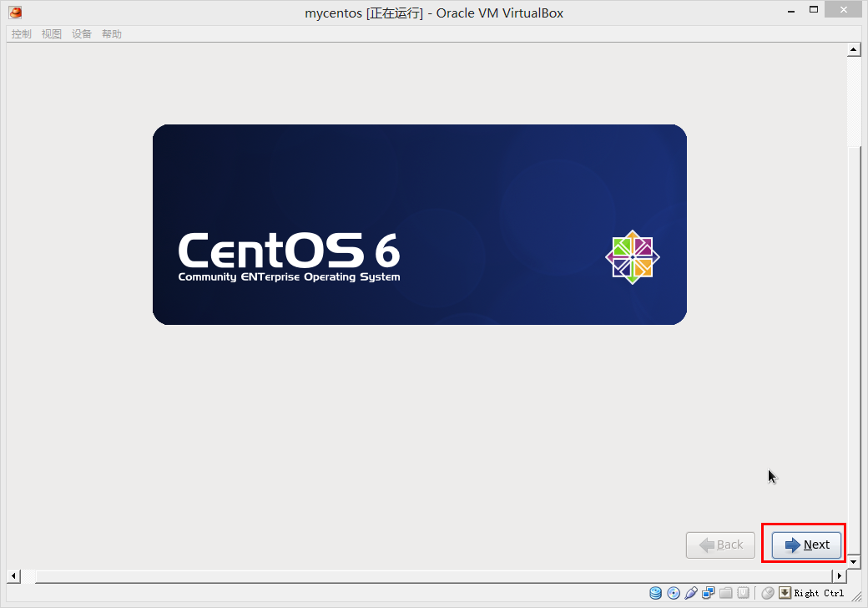Click the CentOS 6 banner image
Viewport: 868px width, 608px height.
(420, 225)
